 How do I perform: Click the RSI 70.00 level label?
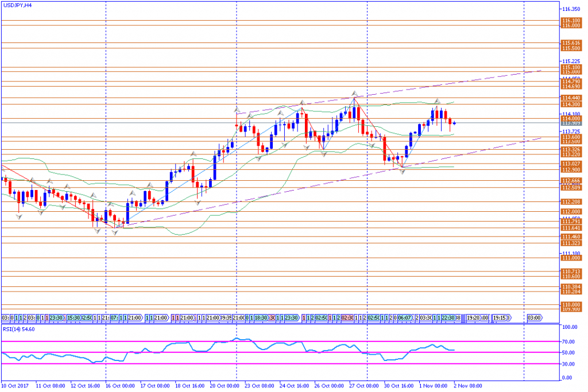coord(568,341)
